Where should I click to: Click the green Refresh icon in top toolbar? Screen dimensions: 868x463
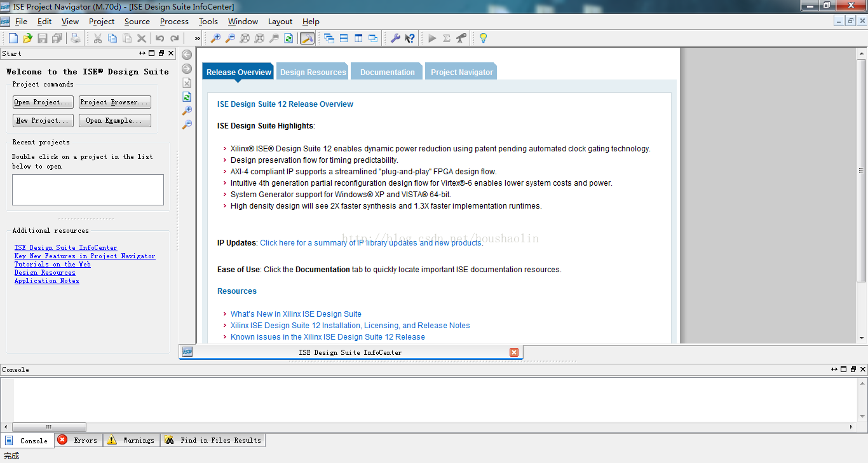pos(288,38)
